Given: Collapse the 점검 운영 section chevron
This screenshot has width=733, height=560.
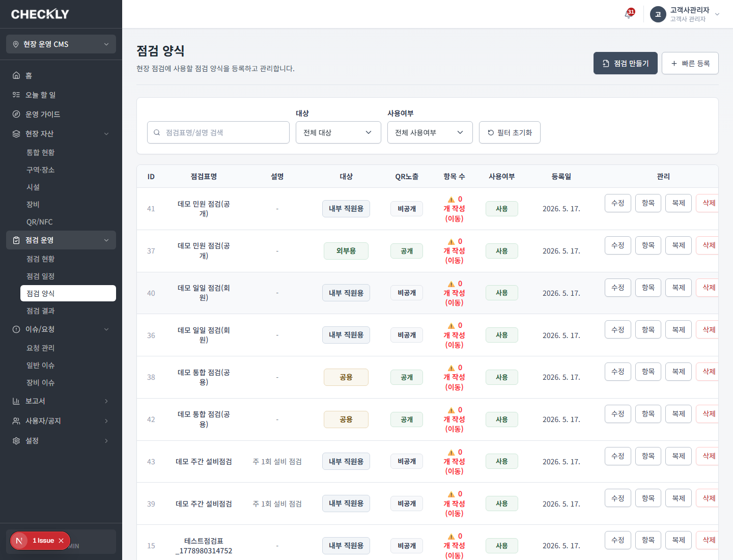Looking at the screenshot, I should tap(106, 240).
